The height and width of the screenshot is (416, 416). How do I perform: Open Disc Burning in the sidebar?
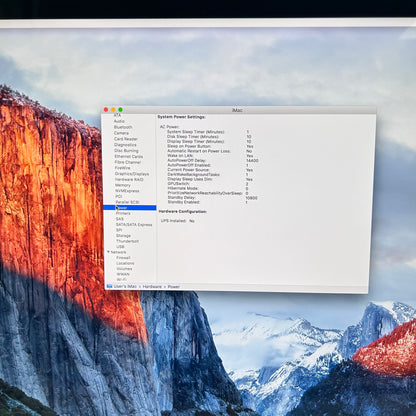click(126, 151)
